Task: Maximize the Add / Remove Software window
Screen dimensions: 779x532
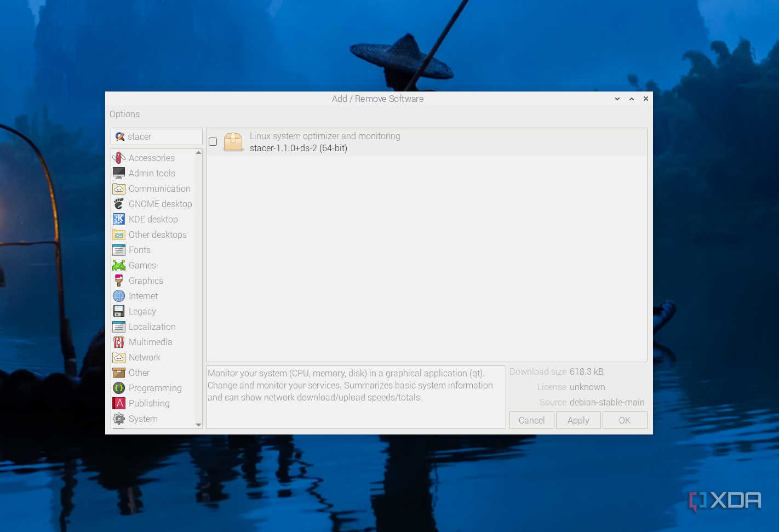Action: point(632,99)
